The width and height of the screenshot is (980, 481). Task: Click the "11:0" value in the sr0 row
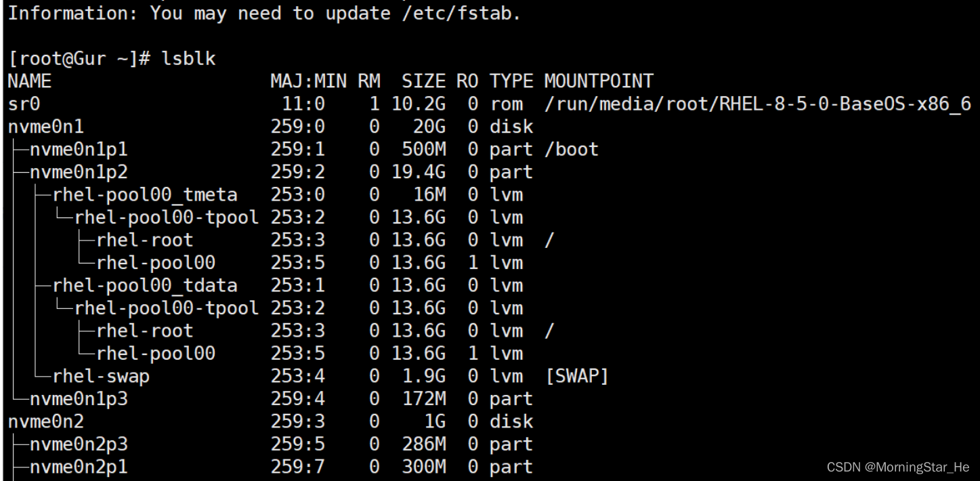pyautogui.click(x=303, y=104)
